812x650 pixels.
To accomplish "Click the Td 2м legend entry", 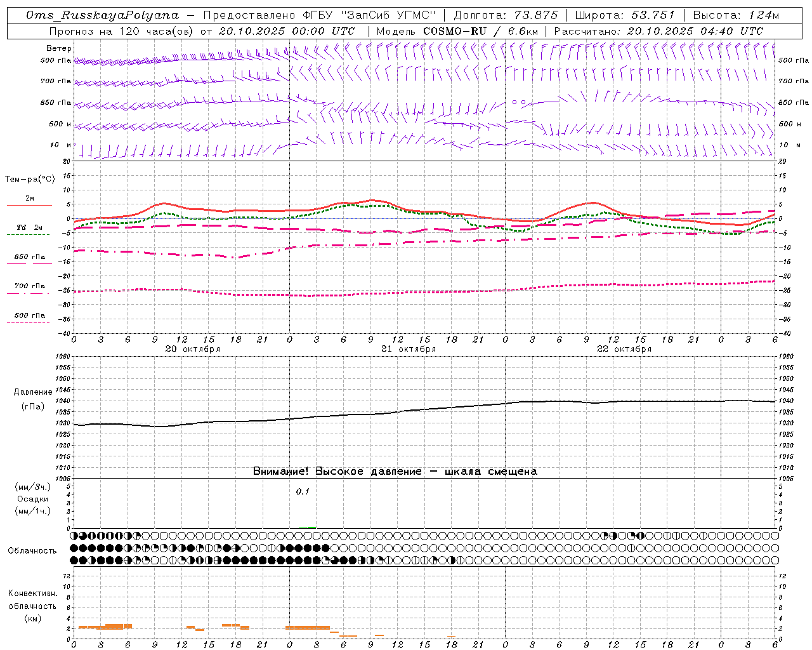I will (x=29, y=227).
